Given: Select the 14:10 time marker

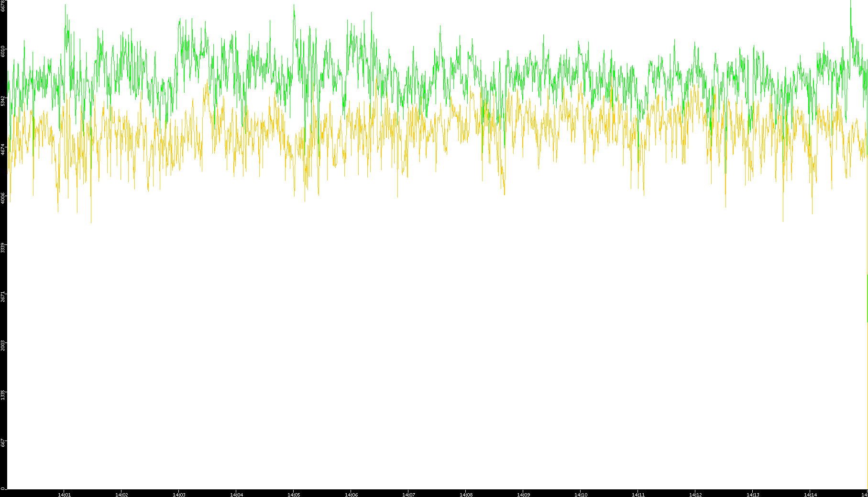Looking at the screenshot, I should (x=581, y=495).
